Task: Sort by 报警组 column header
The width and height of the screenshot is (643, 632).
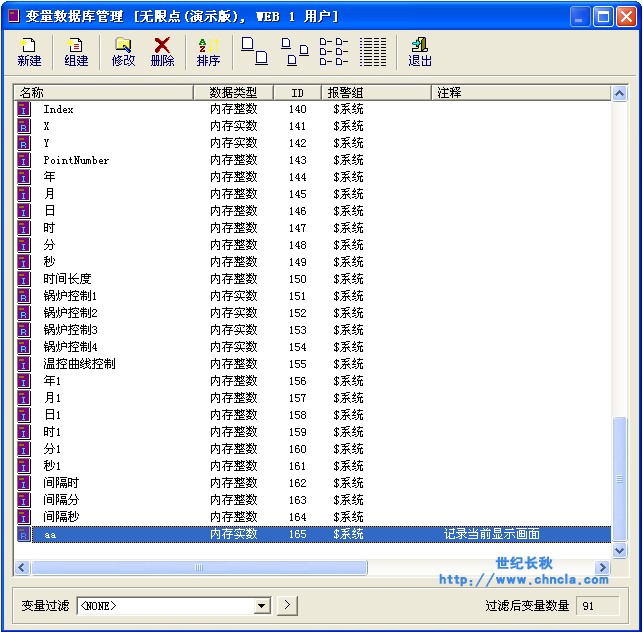Action: 376,93
